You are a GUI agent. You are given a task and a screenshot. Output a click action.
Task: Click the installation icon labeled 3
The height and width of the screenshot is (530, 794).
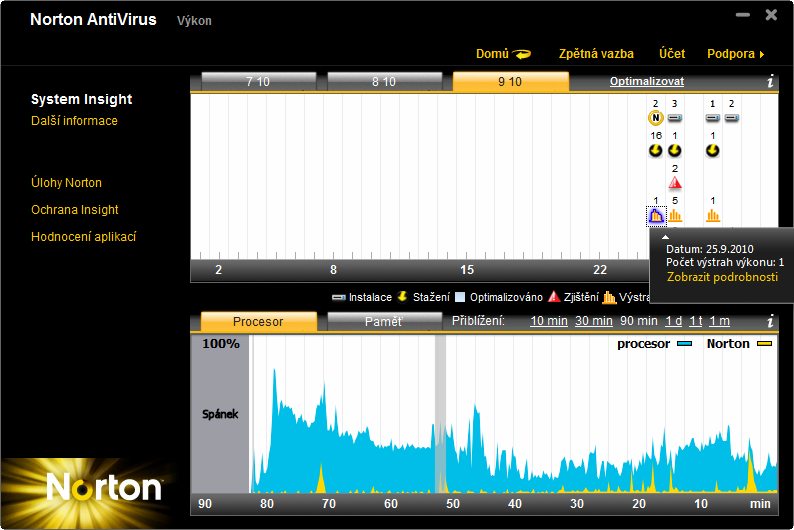674,118
